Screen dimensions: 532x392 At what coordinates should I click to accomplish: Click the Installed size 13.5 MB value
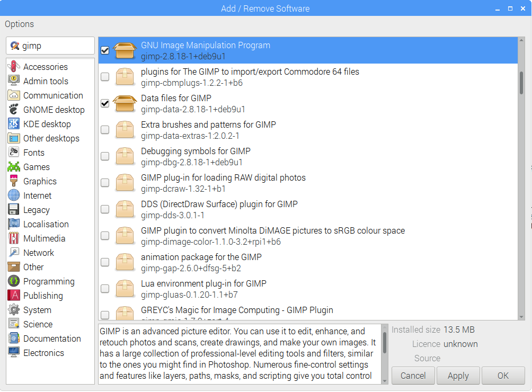(x=459, y=329)
